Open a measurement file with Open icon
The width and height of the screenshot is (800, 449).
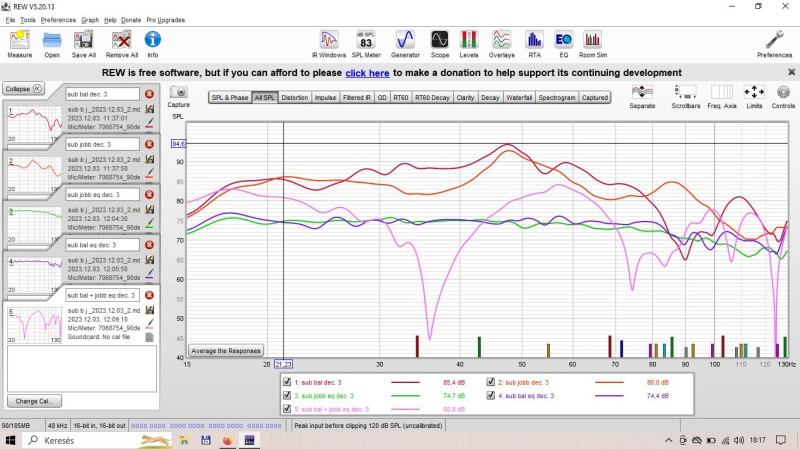[x=52, y=44]
